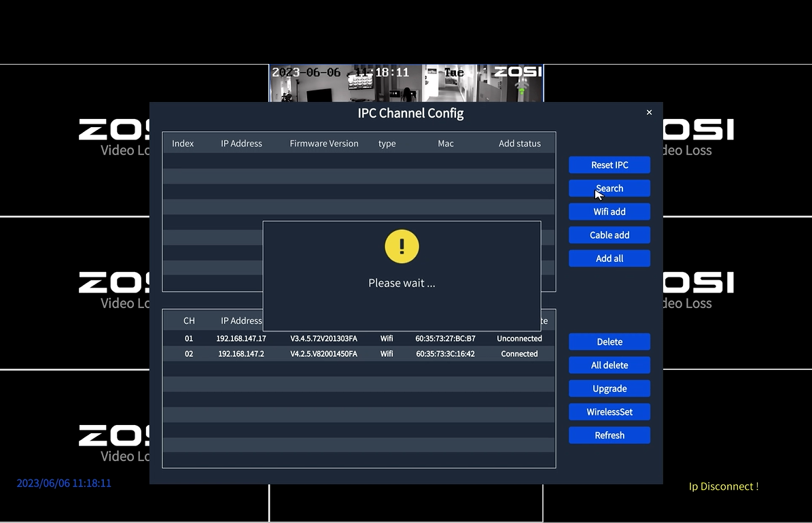This screenshot has height=523, width=812.
Task: Select channel 01 cell
Action: 189,339
